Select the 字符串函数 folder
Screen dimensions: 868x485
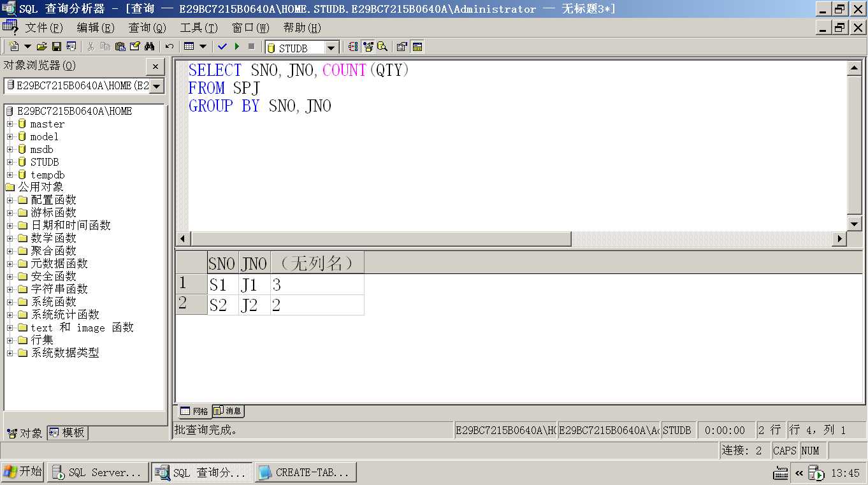[59, 289]
